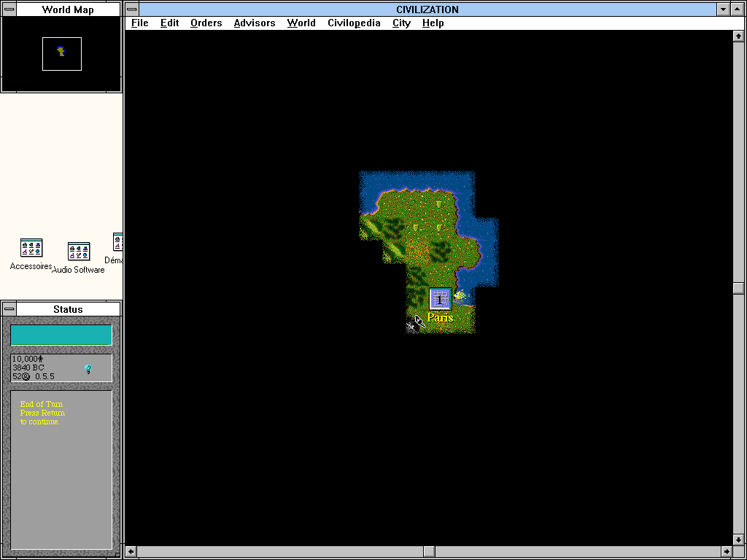
Task: Click the vertical scrollbar thumb
Action: pyautogui.click(x=738, y=288)
